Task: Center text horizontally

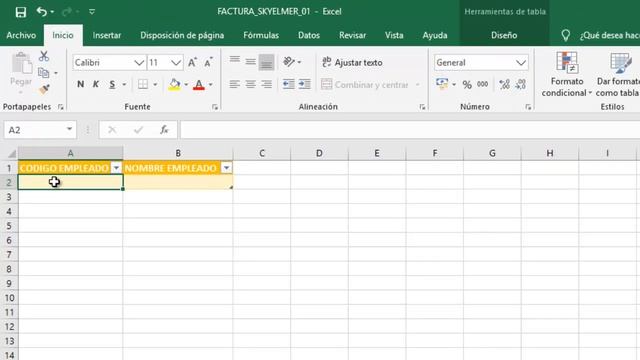Action: click(x=250, y=84)
